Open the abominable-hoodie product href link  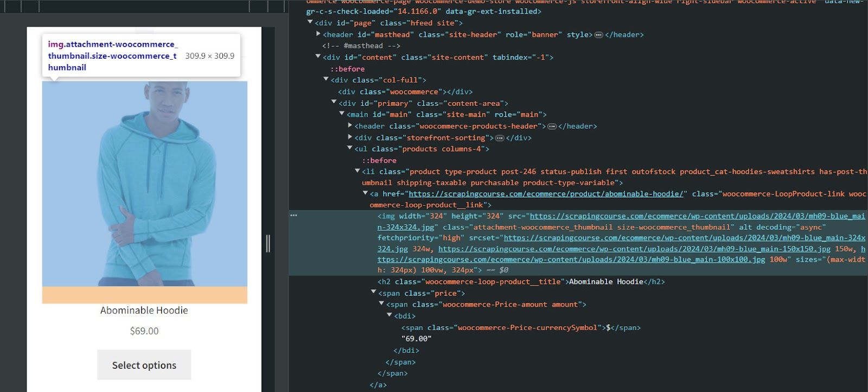[546, 194]
